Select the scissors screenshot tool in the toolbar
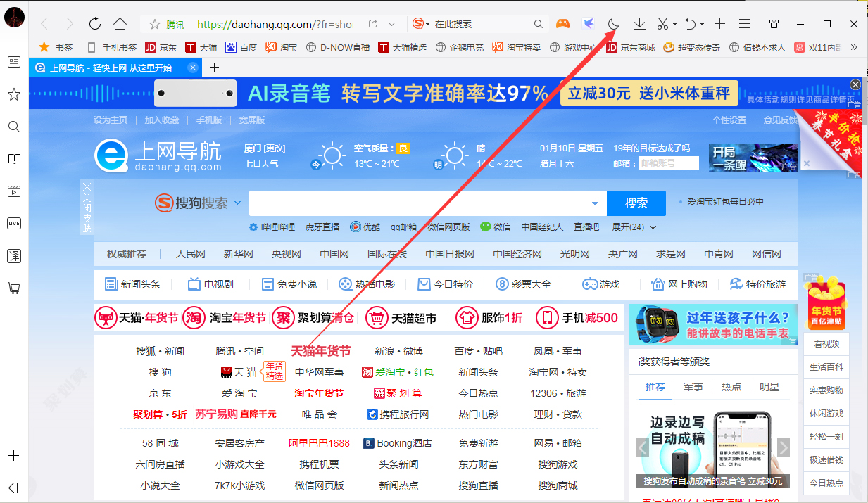The image size is (868, 503). point(662,23)
